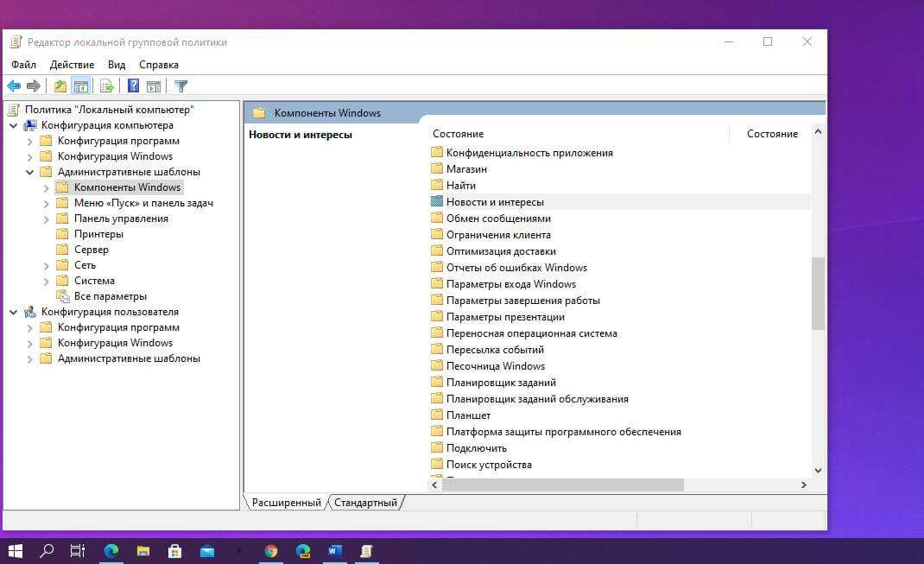Switch to Стандартный tab
The height and width of the screenshot is (564, 924).
[365, 503]
